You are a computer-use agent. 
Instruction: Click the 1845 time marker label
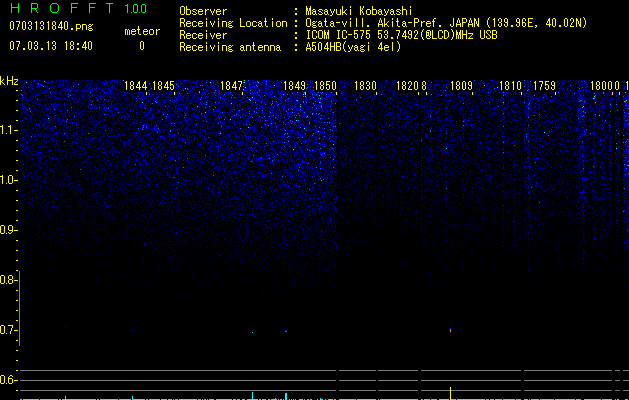pyautogui.click(x=164, y=86)
